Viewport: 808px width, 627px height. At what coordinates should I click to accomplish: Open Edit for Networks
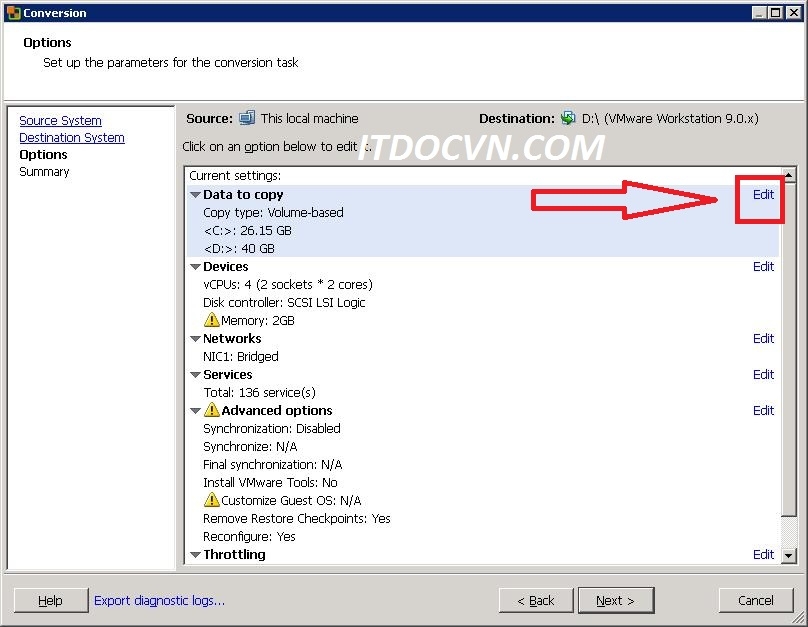point(763,339)
